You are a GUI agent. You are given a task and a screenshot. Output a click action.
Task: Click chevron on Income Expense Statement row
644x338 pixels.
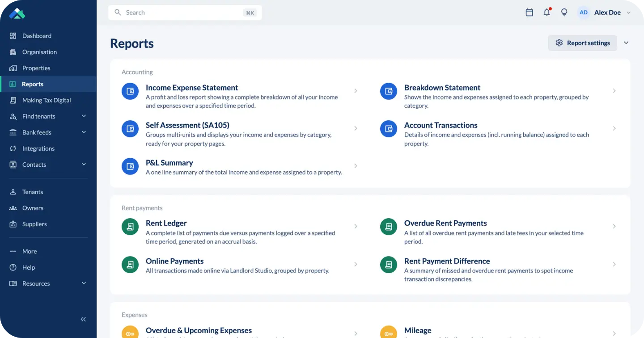coord(356,91)
